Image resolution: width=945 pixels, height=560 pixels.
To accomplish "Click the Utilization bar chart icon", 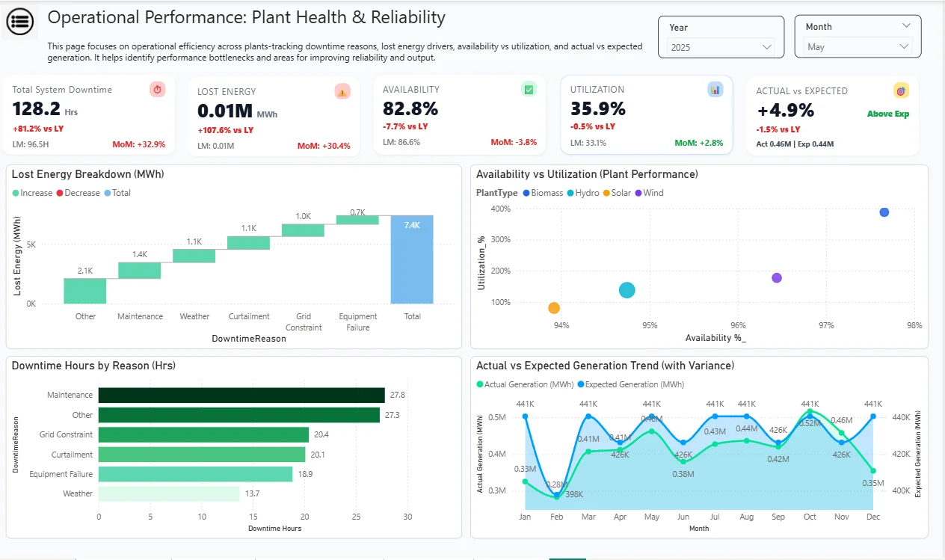I will pos(715,90).
